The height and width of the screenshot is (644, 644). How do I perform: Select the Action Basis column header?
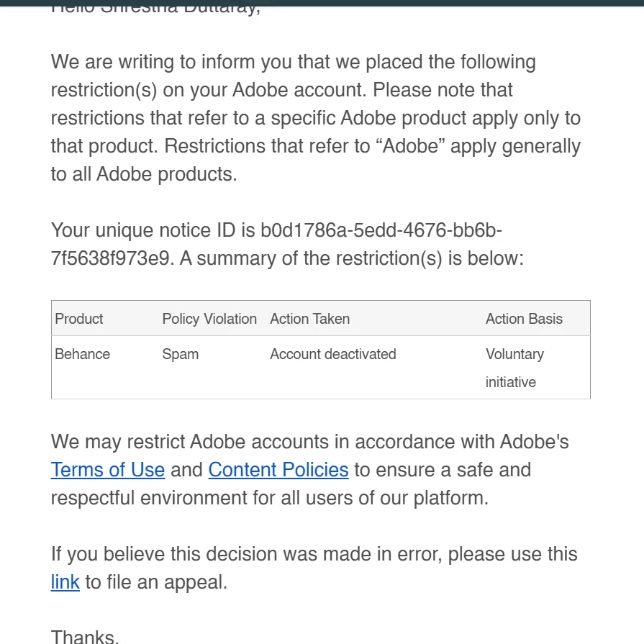pyautogui.click(x=524, y=319)
